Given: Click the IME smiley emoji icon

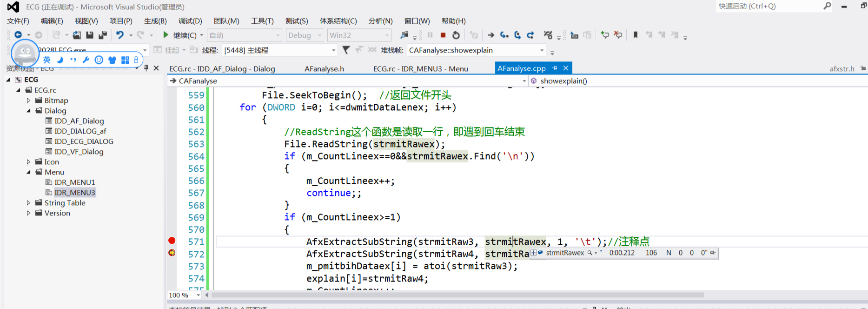Looking at the screenshot, I should tap(99, 60).
